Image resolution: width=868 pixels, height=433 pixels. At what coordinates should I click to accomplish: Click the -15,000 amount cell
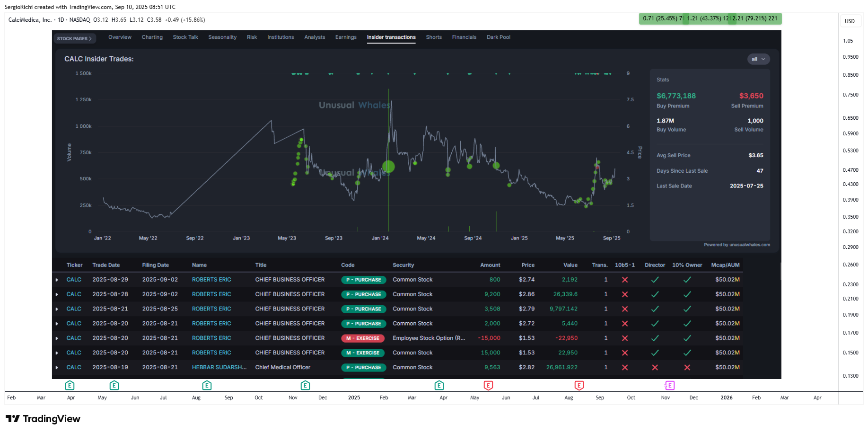[x=489, y=338]
